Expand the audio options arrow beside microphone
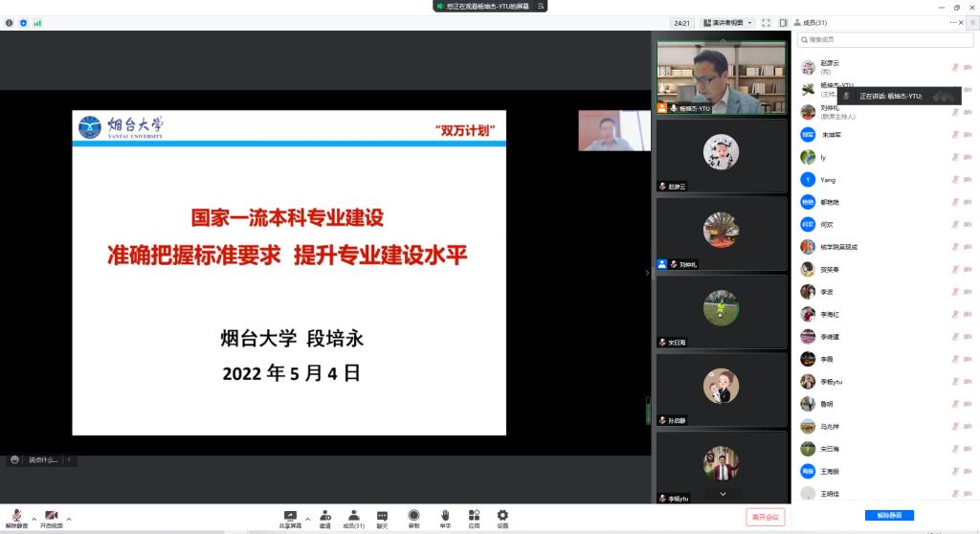 (33, 518)
